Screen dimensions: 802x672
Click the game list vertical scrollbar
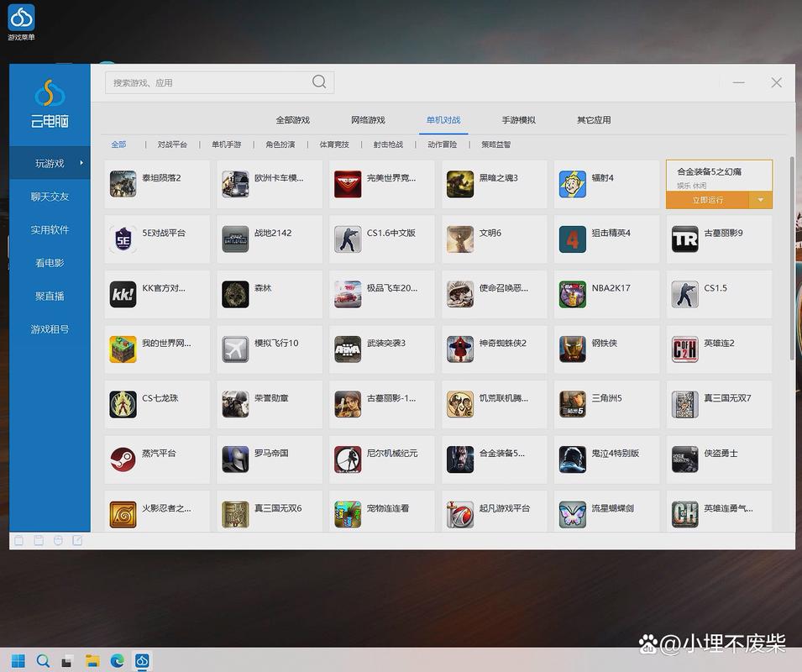(x=792, y=257)
